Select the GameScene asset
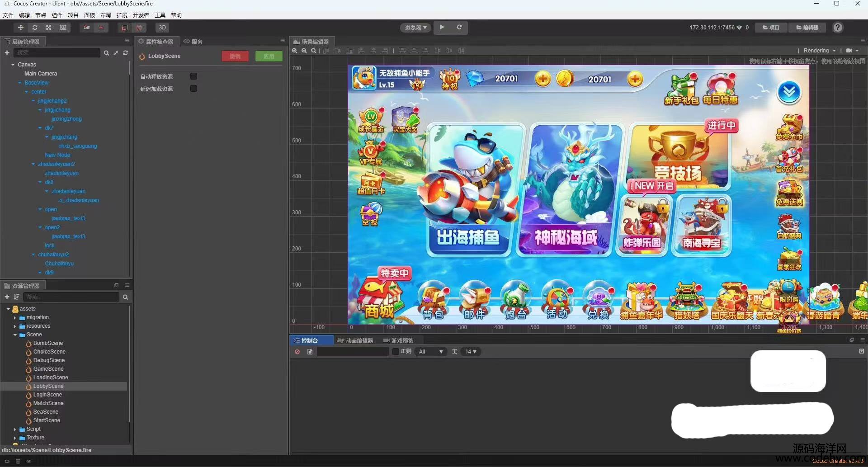 [x=48, y=369]
